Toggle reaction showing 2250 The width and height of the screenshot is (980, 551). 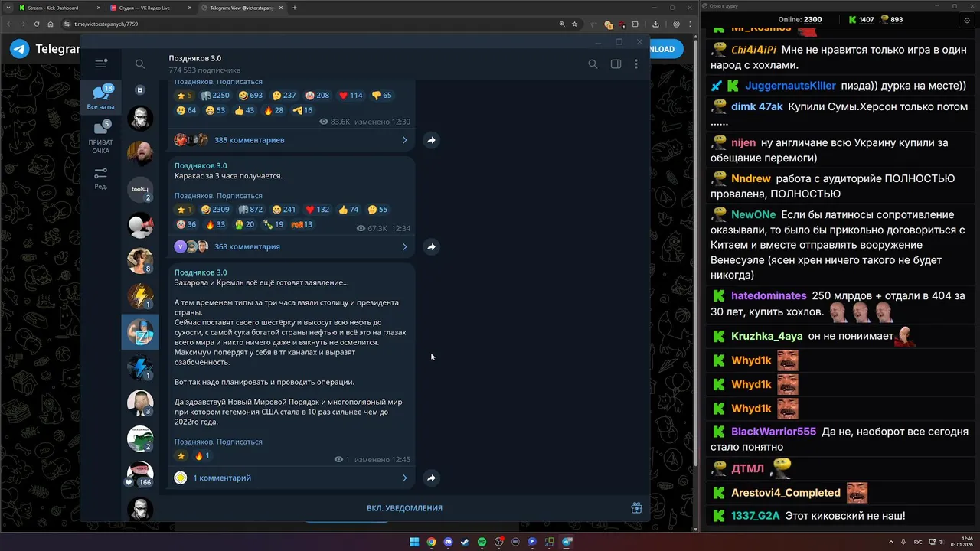[x=215, y=96]
